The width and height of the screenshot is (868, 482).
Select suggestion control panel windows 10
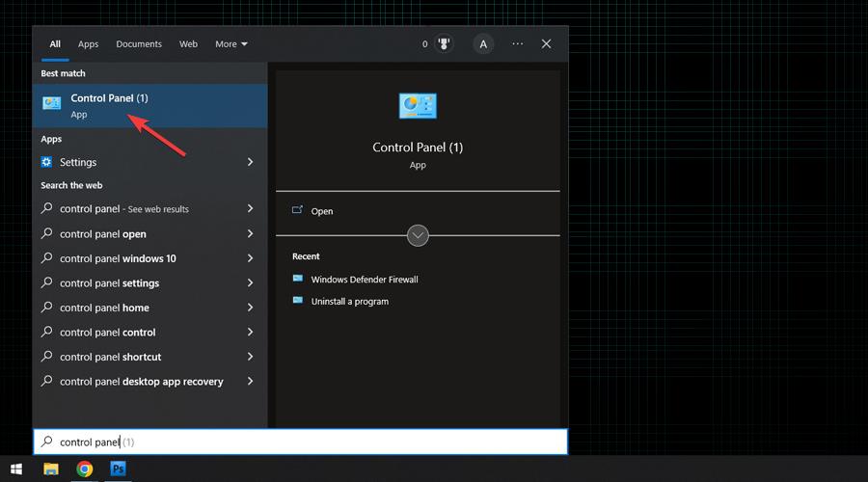[118, 258]
